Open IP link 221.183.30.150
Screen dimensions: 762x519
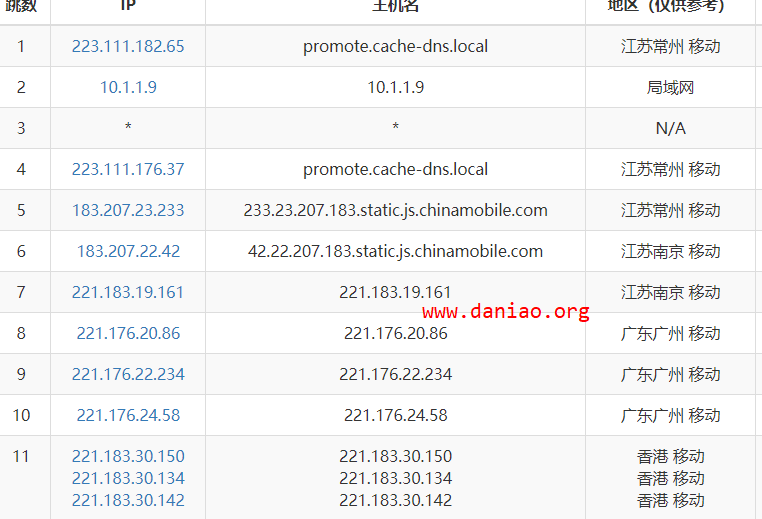(128, 456)
